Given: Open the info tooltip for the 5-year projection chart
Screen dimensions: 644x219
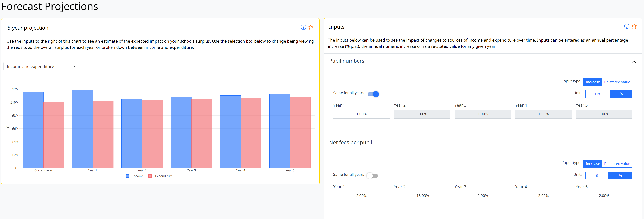Looking at the screenshot, I should coord(303,27).
